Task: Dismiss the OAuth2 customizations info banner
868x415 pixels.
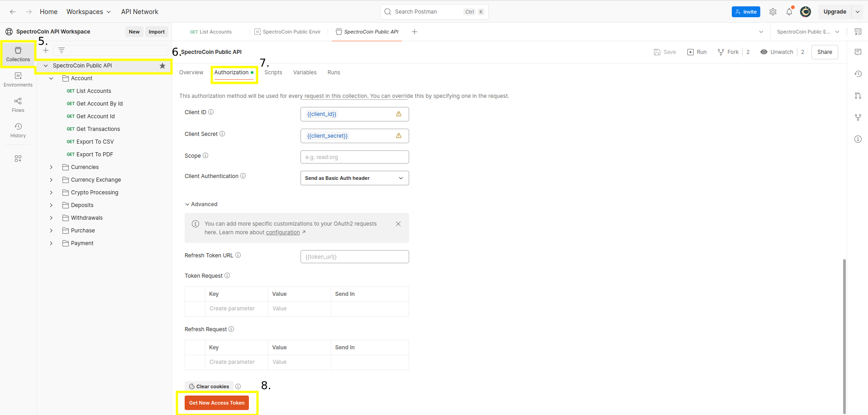Action: [x=398, y=224]
